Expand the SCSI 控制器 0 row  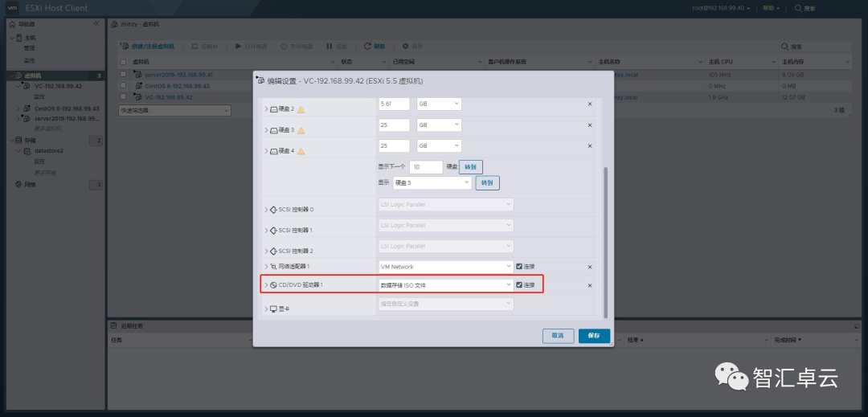tap(266, 210)
